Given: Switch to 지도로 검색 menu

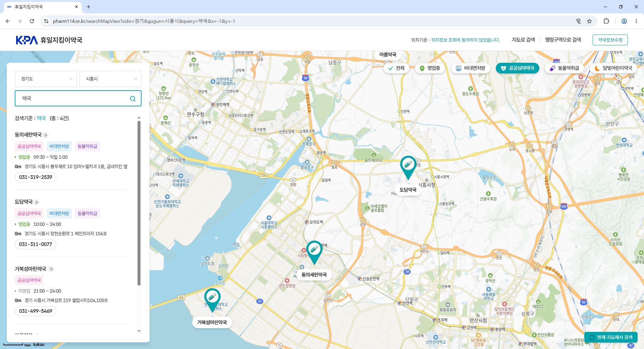Looking at the screenshot, I should click(x=523, y=40).
